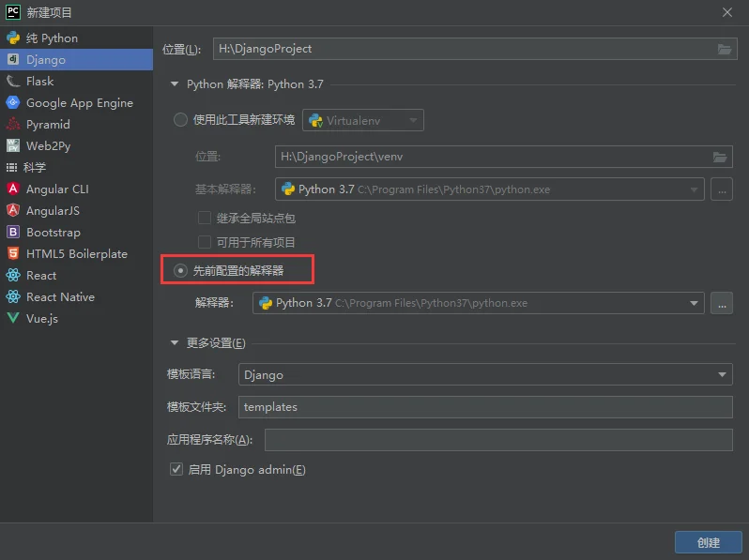The width and height of the screenshot is (749, 560).
Task: Select Pyramid project type
Action: point(76,124)
